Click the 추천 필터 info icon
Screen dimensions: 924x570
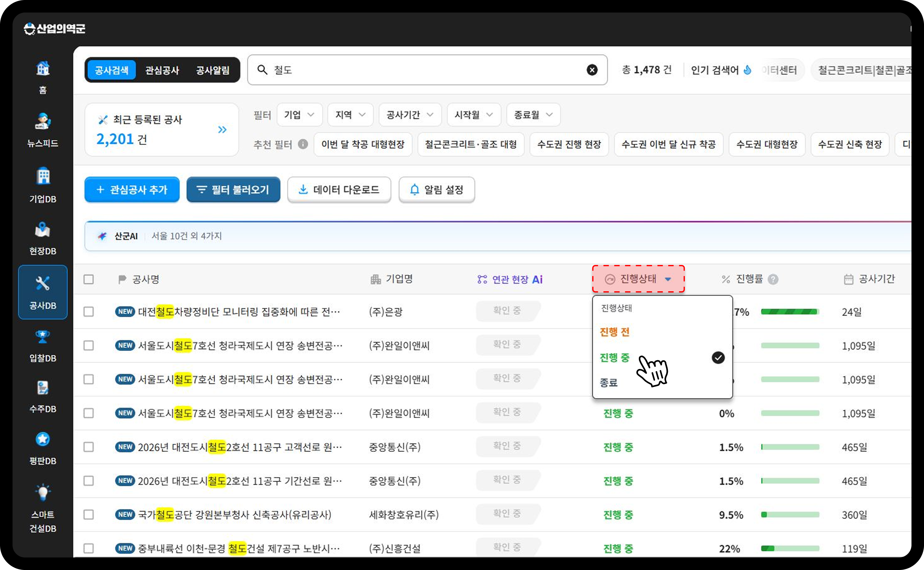303,144
